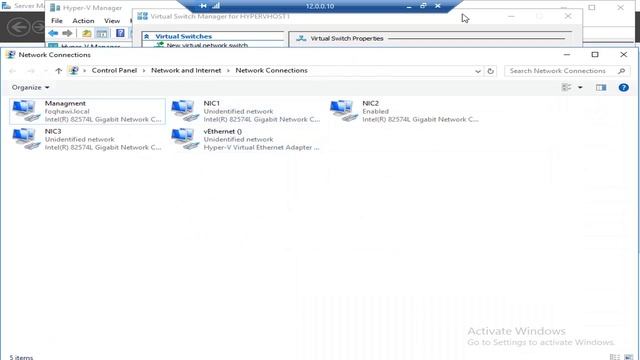Close the remote desktop connection bar
Viewport: 640px width, 360px height.
[x=438, y=6]
